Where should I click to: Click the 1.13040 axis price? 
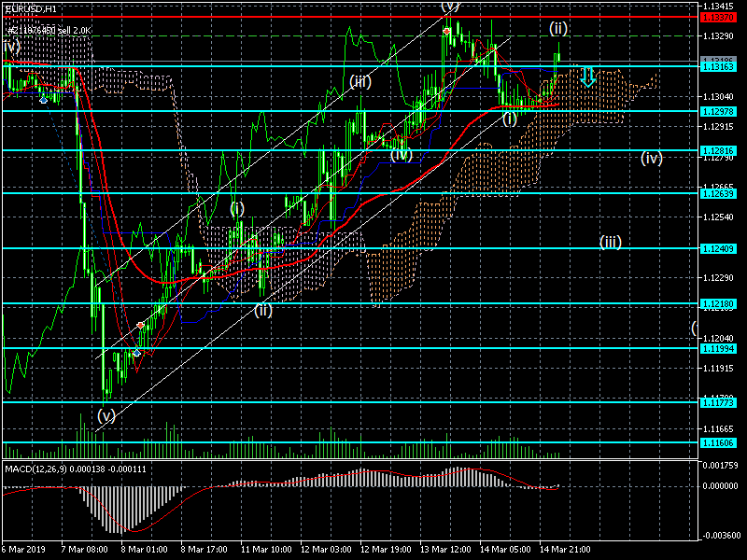tap(718, 97)
